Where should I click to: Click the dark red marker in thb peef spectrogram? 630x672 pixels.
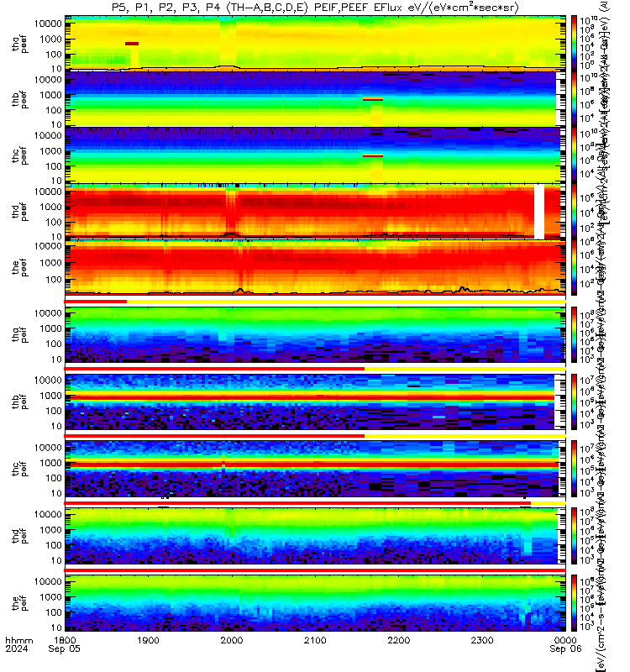pos(373,99)
